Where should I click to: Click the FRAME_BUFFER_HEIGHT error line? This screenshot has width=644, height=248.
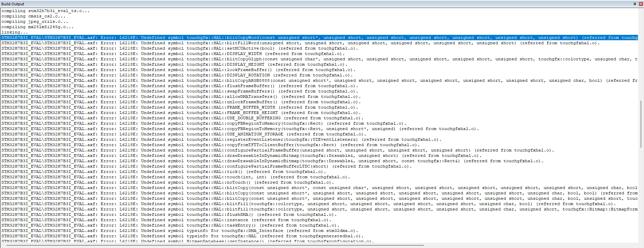[181, 113]
